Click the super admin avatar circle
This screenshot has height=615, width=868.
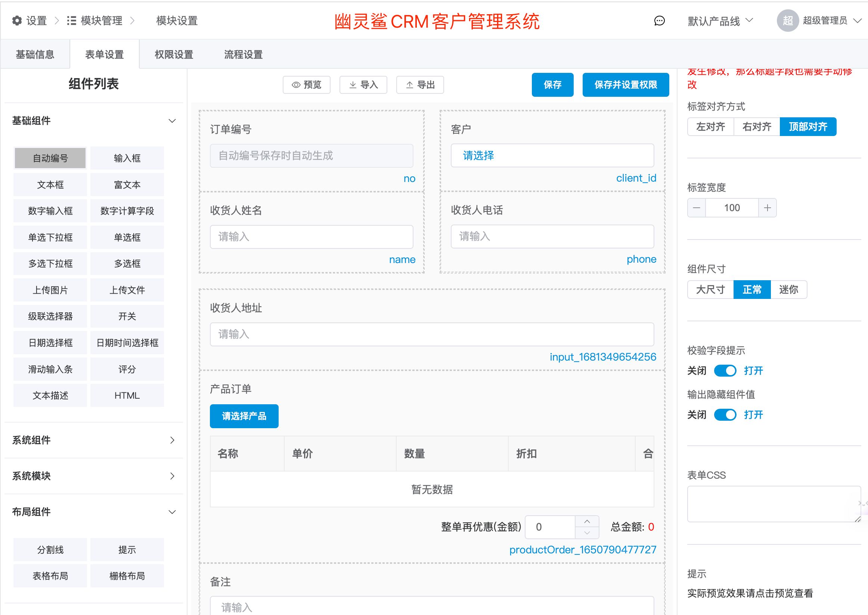click(787, 21)
